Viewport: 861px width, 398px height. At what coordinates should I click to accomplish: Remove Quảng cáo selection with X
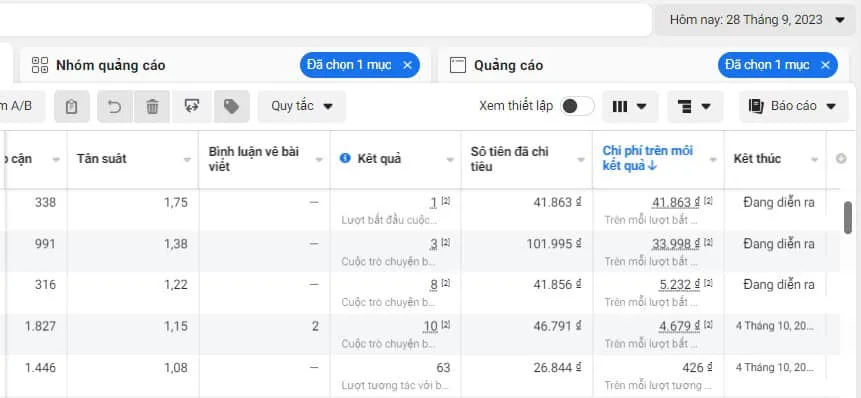(x=825, y=65)
